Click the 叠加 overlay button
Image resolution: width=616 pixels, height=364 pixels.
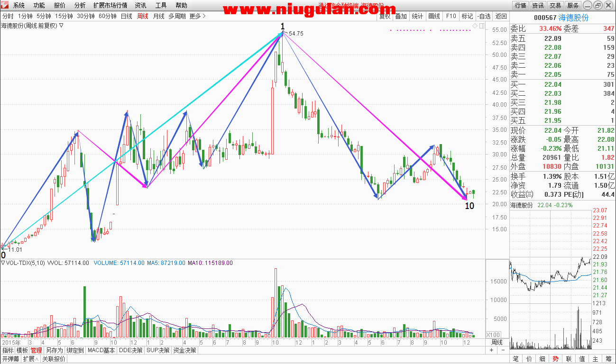[401, 16]
